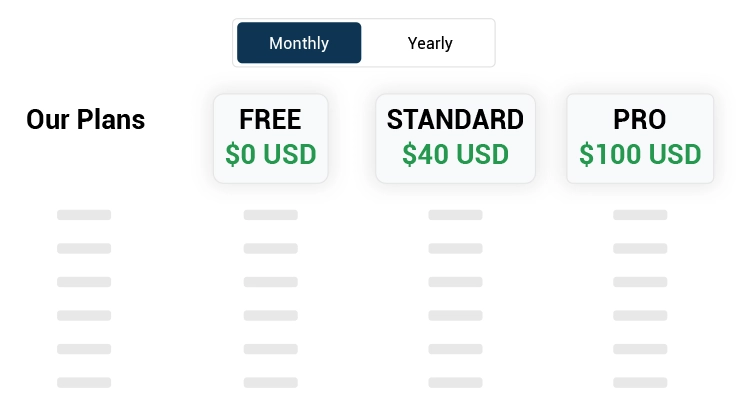Image resolution: width=739 pixels, height=415 pixels.
Task: Switch billing to Yearly
Action: 430,43
